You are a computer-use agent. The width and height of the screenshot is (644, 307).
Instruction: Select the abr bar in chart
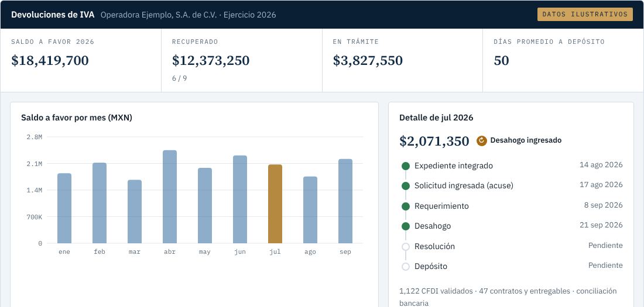[170, 196]
